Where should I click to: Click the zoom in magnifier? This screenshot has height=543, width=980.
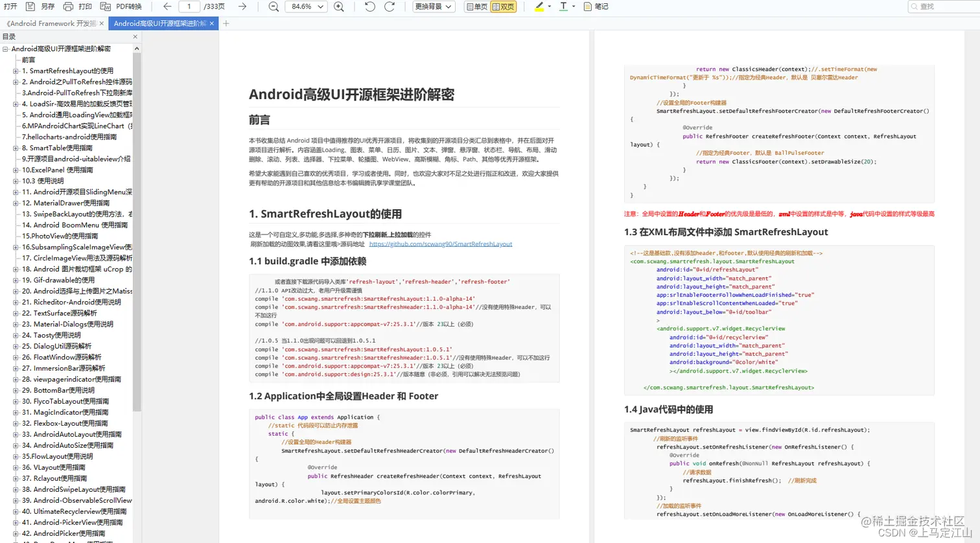click(339, 6)
